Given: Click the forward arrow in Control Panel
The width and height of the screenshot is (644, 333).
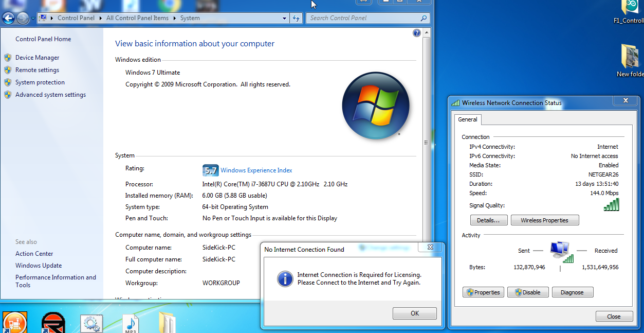Looking at the screenshot, I should (x=23, y=19).
